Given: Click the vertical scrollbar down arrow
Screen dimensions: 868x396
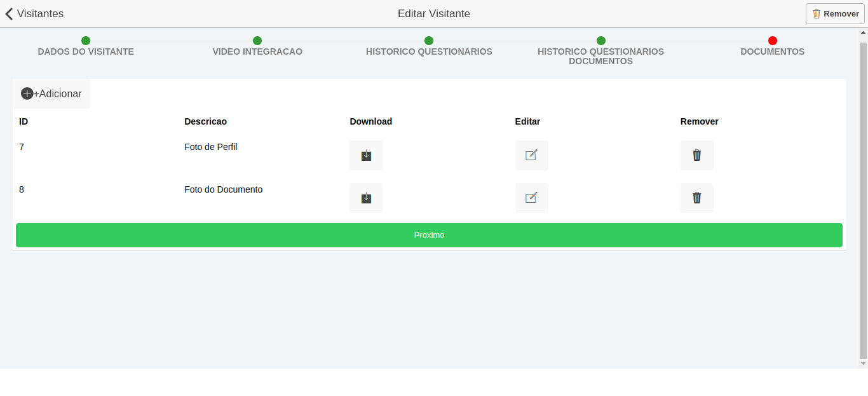Looking at the screenshot, I should 863,364.
